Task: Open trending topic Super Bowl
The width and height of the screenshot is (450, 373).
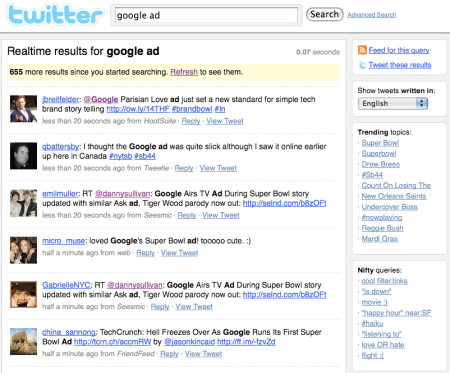Action: coord(380,143)
